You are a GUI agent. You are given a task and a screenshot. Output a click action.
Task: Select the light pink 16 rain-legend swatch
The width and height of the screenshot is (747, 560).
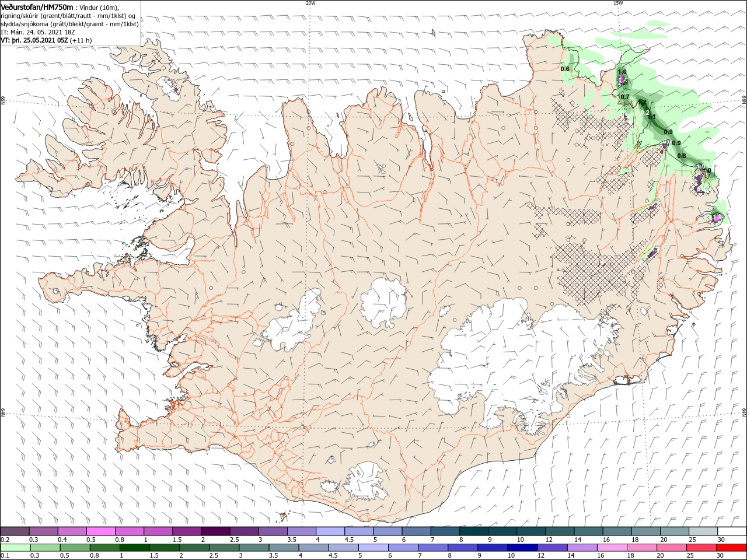[612, 548]
